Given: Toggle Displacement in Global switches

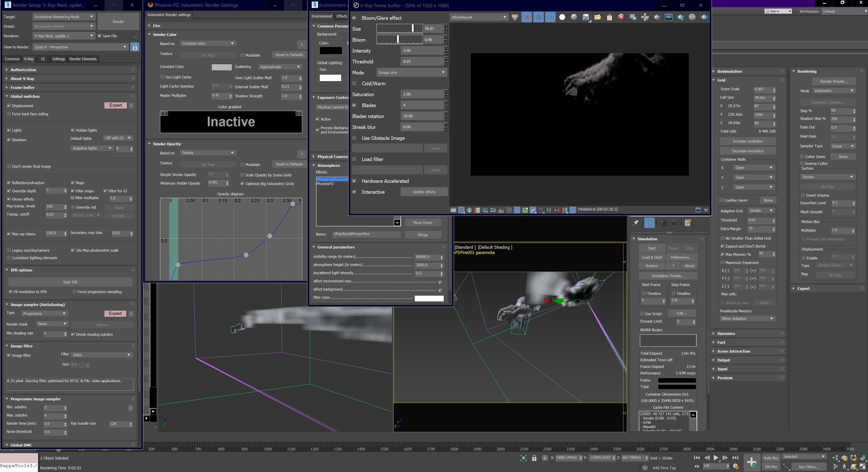Looking at the screenshot, I should (x=9, y=106).
